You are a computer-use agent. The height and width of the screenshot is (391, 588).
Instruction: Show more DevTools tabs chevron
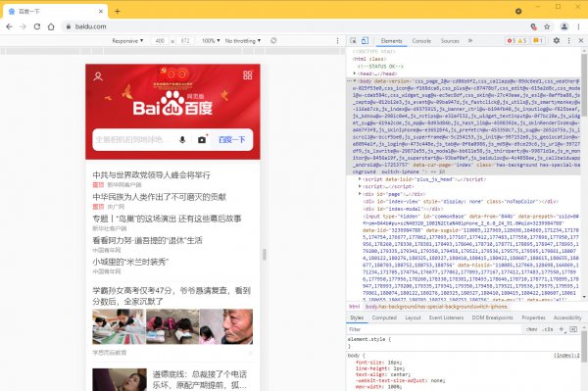[470, 40]
